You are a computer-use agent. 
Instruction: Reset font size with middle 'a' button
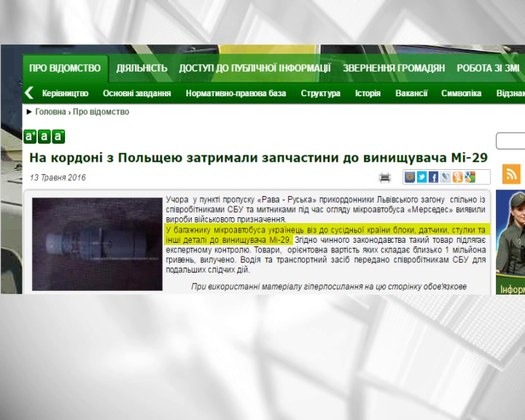click(x=44, y=136)
